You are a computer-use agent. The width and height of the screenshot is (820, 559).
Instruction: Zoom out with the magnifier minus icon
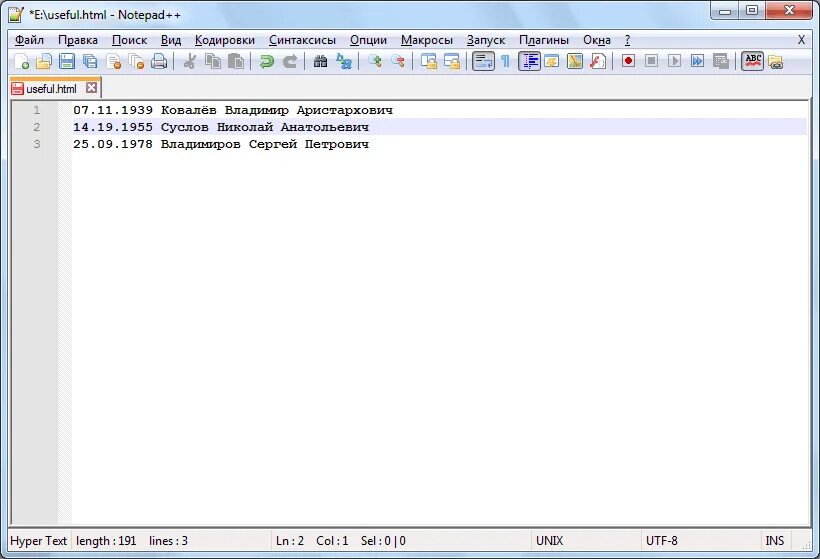397,61
